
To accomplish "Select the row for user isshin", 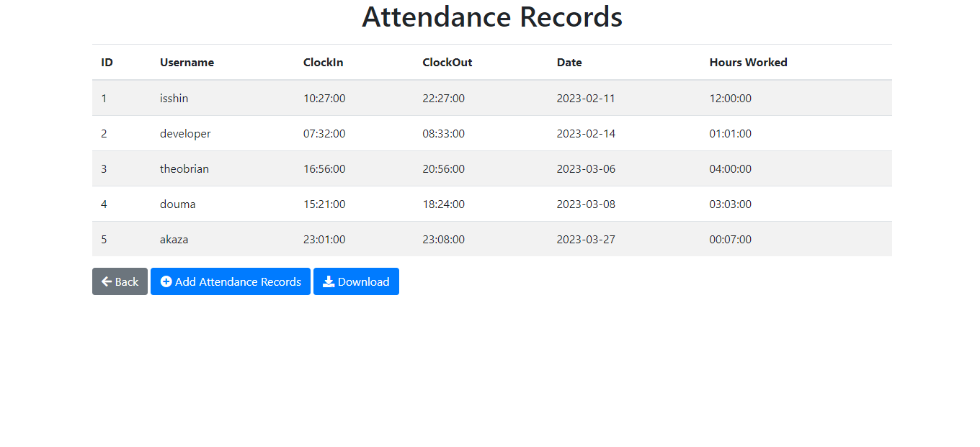I will pos(492,98).
